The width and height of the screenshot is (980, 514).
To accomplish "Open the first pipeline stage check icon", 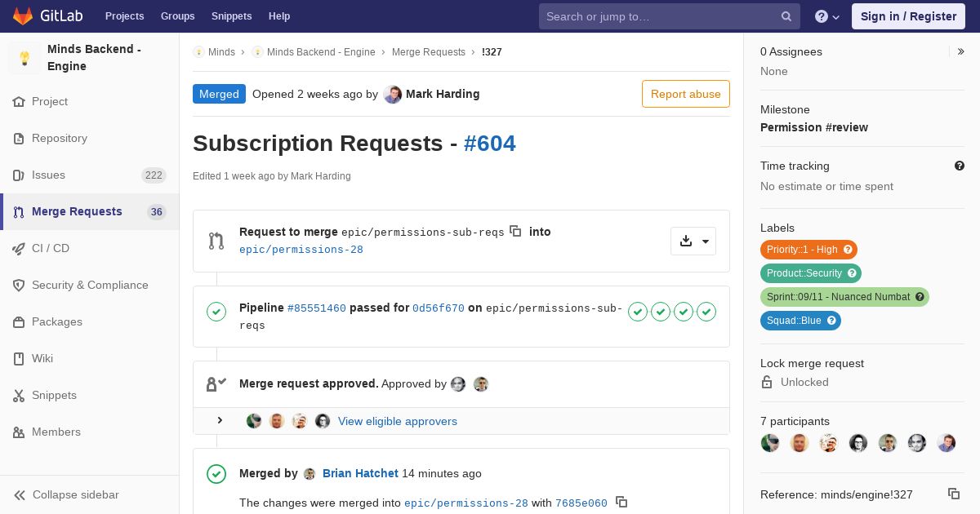I will pyautogui.click(x=638, y=312).
